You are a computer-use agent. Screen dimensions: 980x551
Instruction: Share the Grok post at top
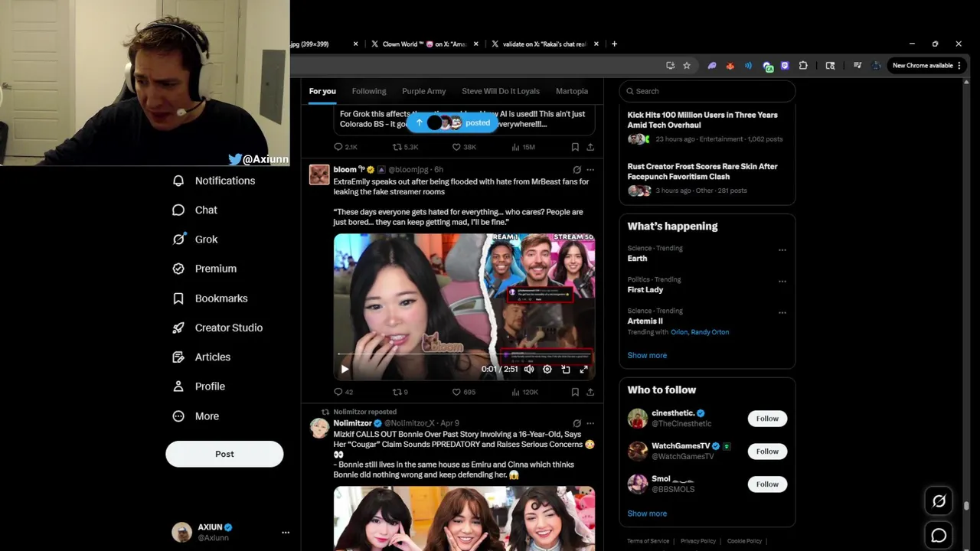[x=590, y=147]
